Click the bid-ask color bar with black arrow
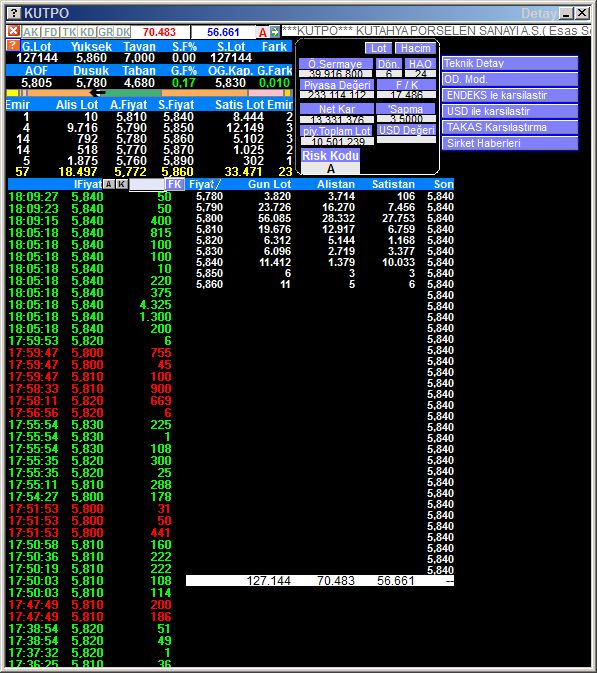Image resolution: width=597 pixels, height=673 pixels. click(148, 93)
